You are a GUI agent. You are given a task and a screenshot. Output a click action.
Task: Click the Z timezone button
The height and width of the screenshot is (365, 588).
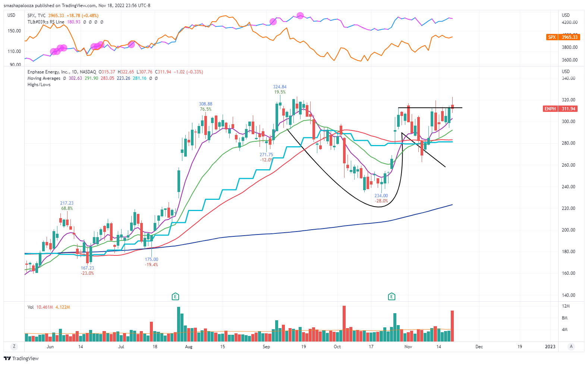(x=14, y=347)
